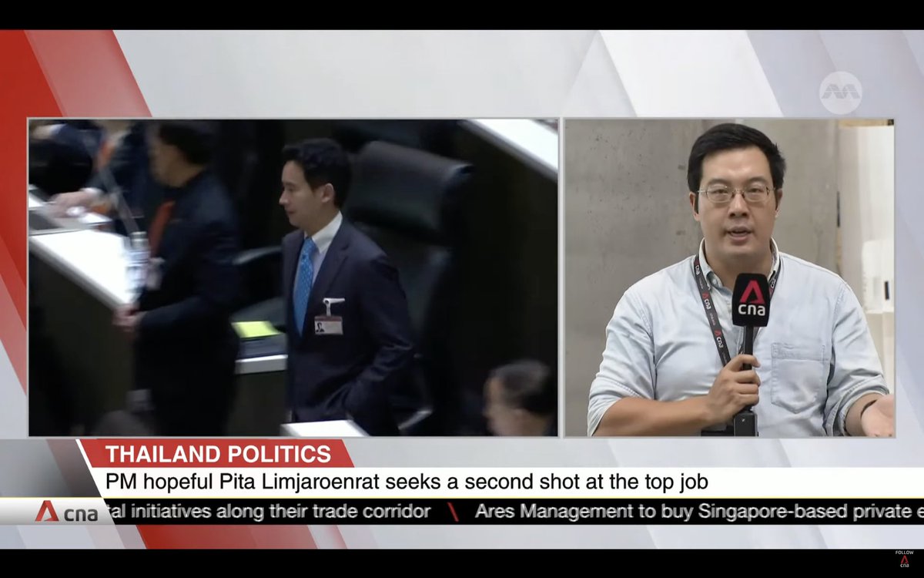This screenshot has width=924, height=578.
Task: Select the THAILAND POLITICS red banner label
Action: pyautogui.click(x=219, y=453)
